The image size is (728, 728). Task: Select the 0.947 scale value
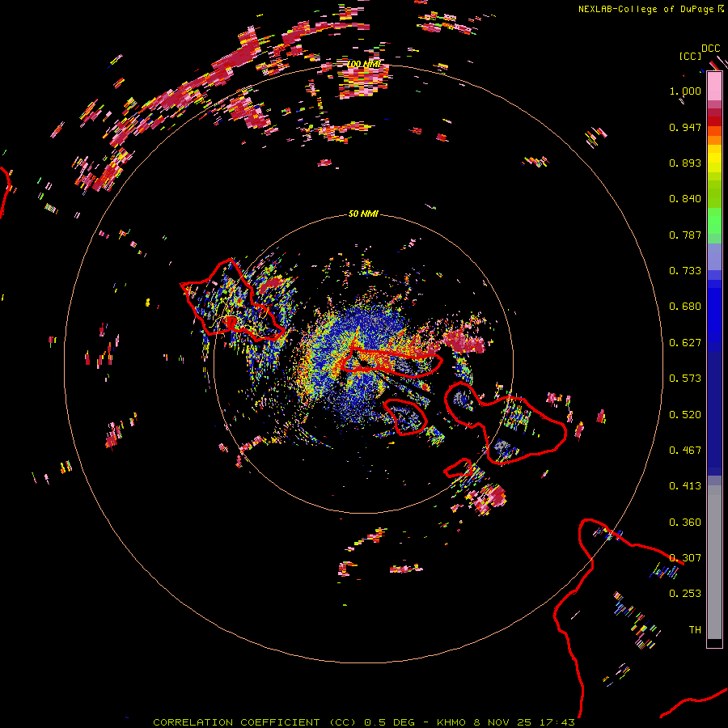pos(685,127)
